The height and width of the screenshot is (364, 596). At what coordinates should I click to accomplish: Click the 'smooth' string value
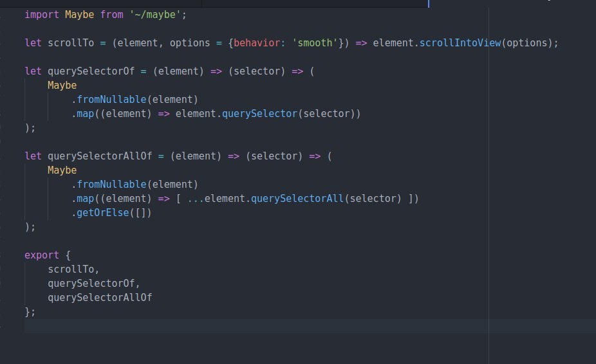pyautogui.click(x=315, y=43)
